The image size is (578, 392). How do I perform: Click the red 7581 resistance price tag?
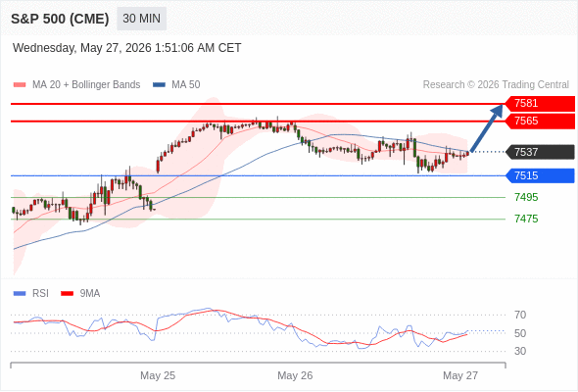pos(540,103)
